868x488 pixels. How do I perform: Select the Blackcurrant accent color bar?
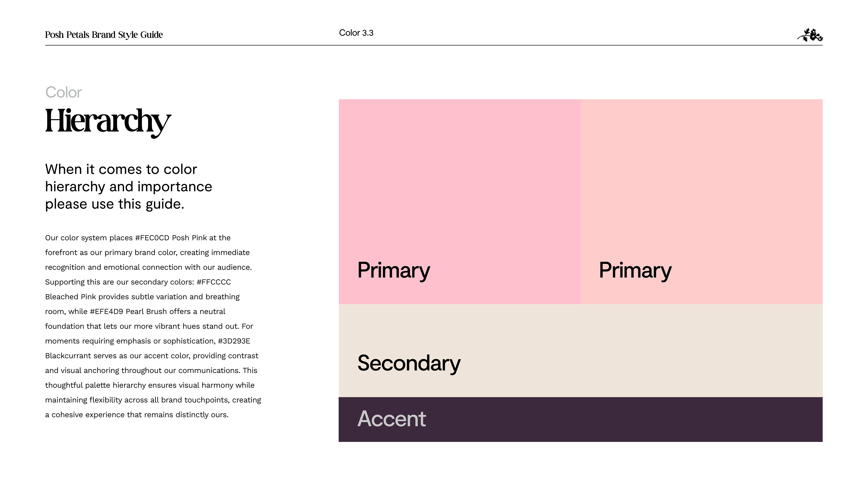[580, 419]
